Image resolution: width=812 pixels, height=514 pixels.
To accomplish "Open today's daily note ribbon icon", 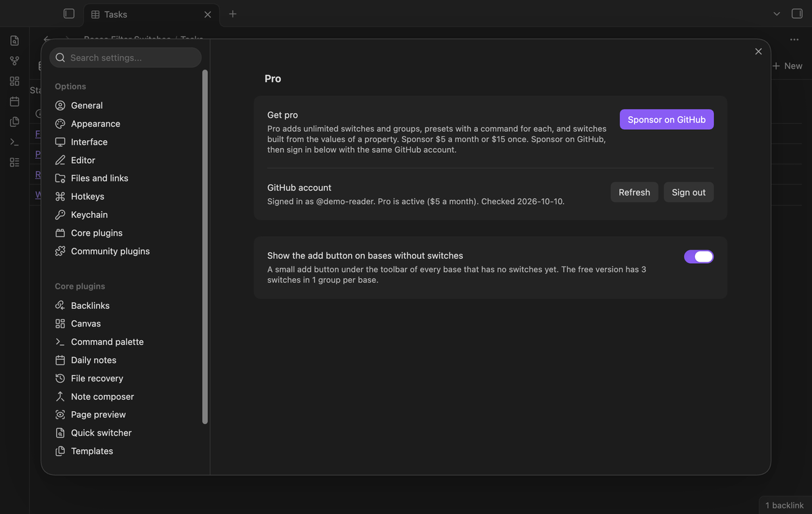I will (15, 101).
